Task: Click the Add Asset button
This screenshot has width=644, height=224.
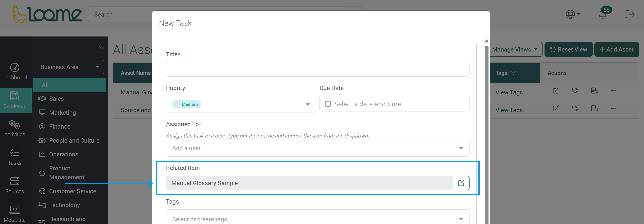Action: [x=617, y=49]
